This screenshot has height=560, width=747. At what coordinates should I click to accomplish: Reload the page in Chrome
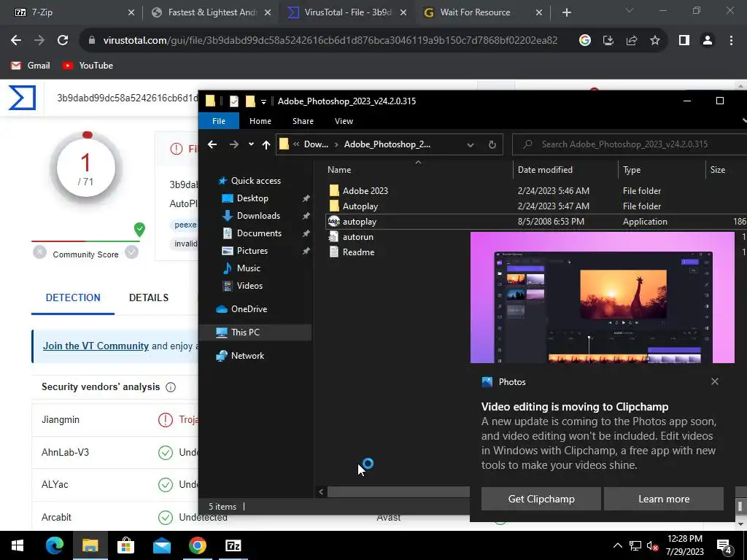tap(63, 41)
